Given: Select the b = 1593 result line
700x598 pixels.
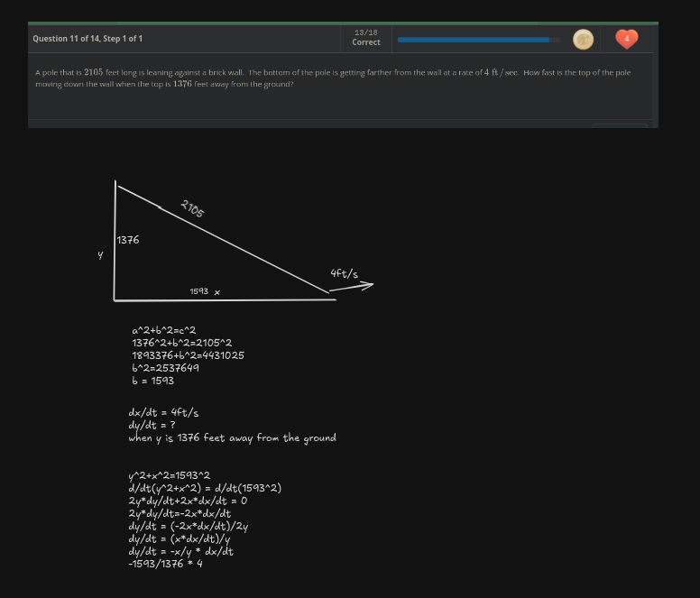Looking at the screenshot, I should point(153,380).
